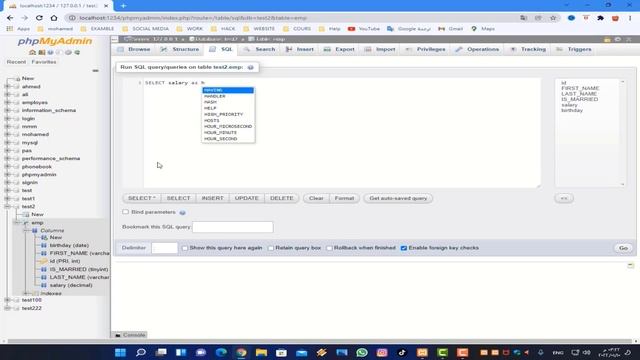Click the Import tab icon
The image size is (640, 360).
[368, 49]
